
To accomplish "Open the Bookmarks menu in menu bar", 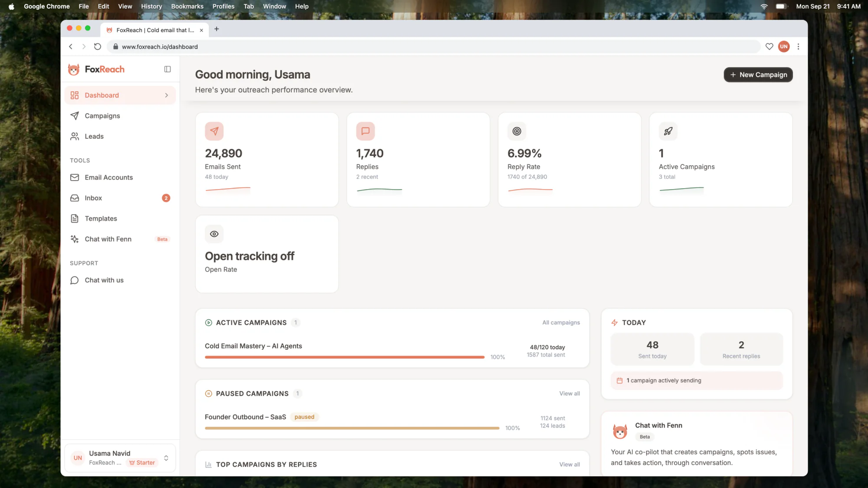I will pyautogui.click(x=187, y=6).
